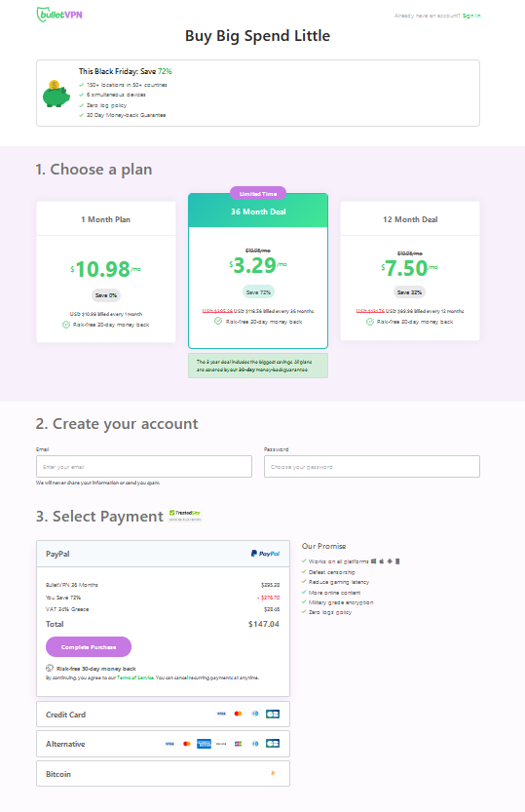Click the Complete Purchase button

click(x=89, y=647)
